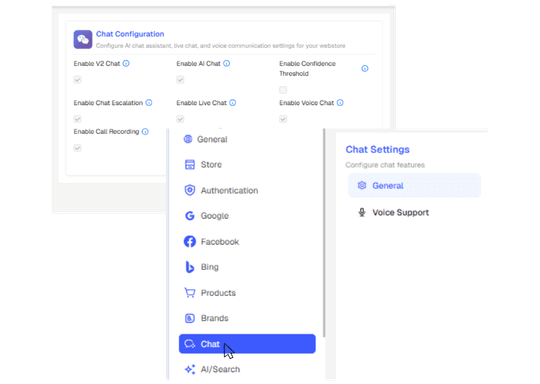Select the highlighted Chat menu item
Screen dimensions: 540x384
[x=247, y=344]
